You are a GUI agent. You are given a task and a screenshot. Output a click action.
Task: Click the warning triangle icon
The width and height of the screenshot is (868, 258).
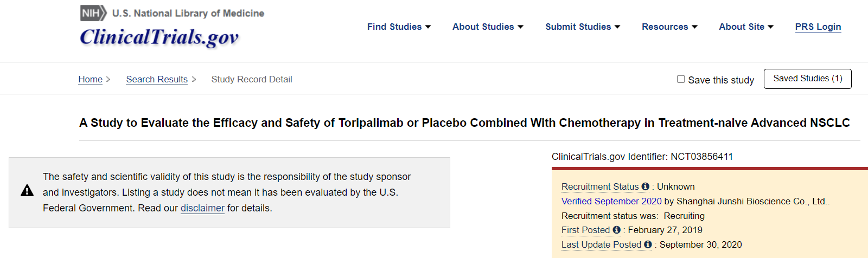[27, 191]
